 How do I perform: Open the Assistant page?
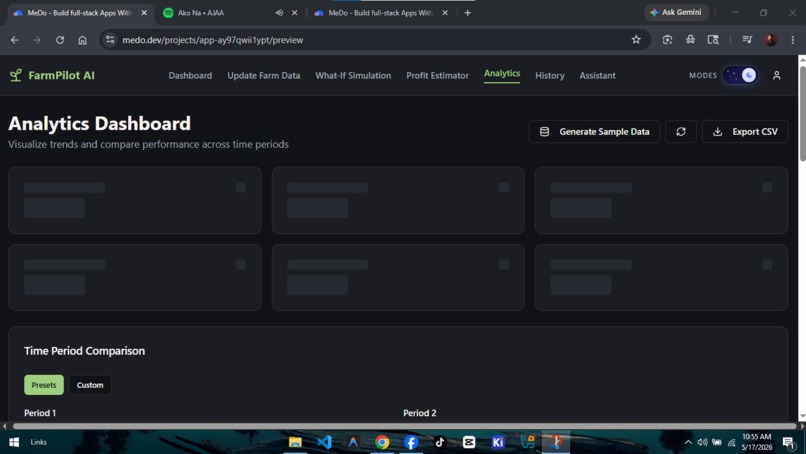pyautogui.click(x=597, y=76)
